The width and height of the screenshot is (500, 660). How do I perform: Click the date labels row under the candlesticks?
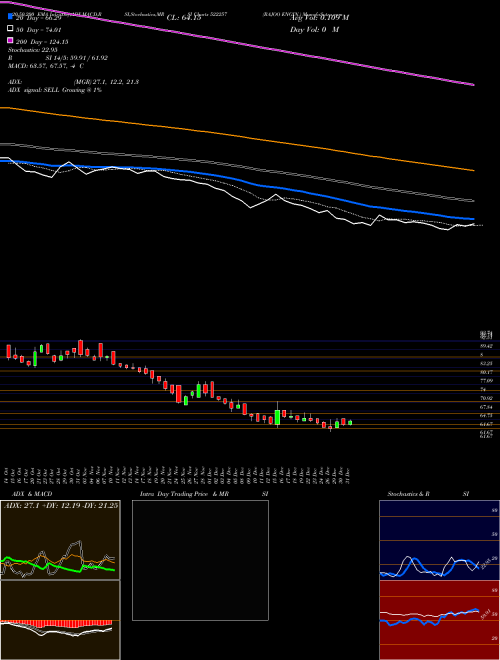[178, 475]
